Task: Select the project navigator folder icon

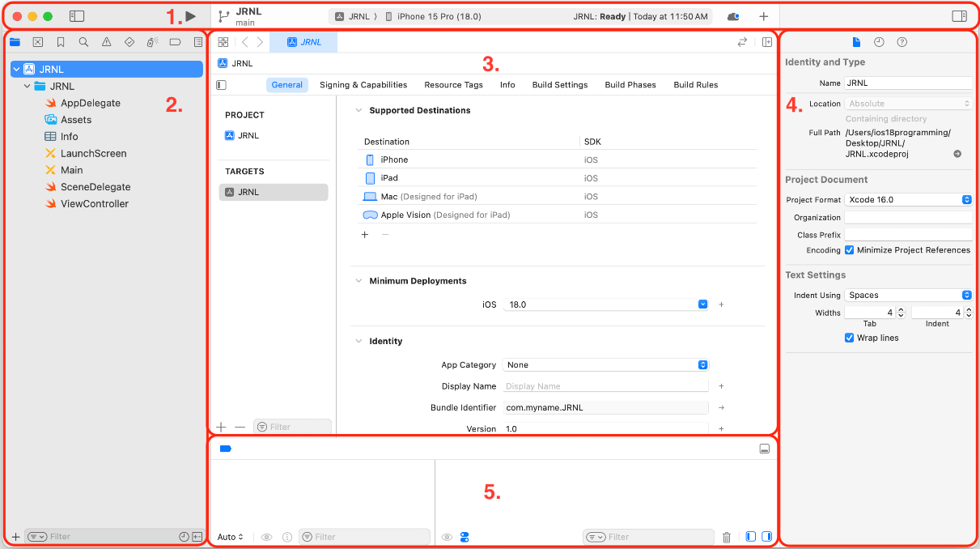Action: tap(15, 42)
